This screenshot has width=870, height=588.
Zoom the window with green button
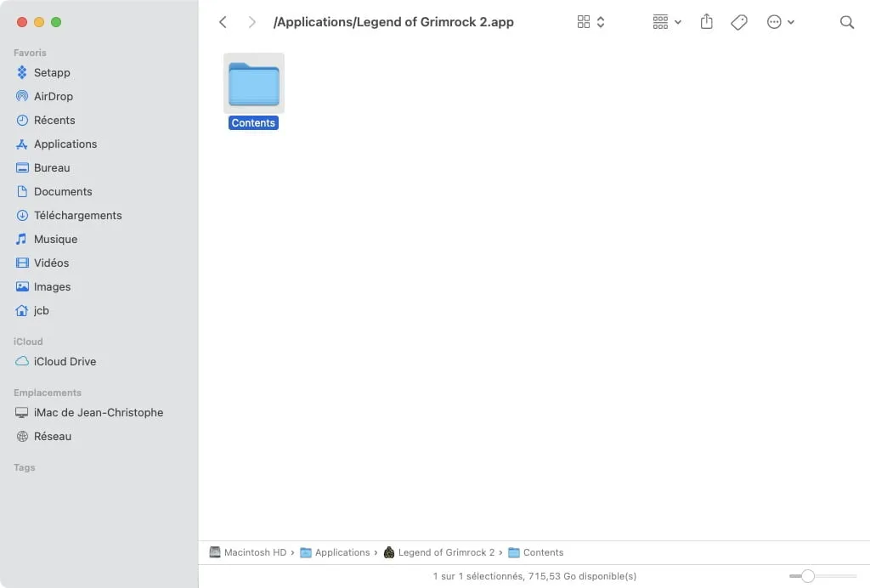(56, 22)
